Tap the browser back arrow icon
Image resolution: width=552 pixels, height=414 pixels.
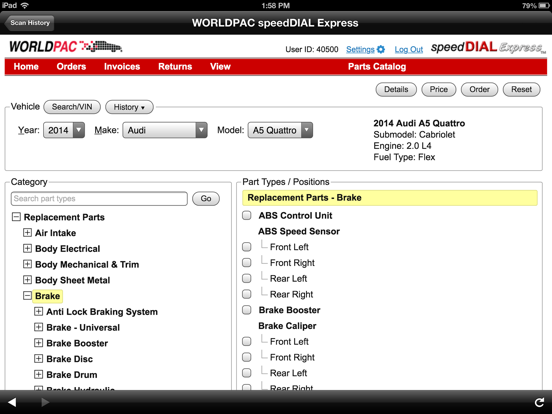pyautogui.click(x=12, y=402)
